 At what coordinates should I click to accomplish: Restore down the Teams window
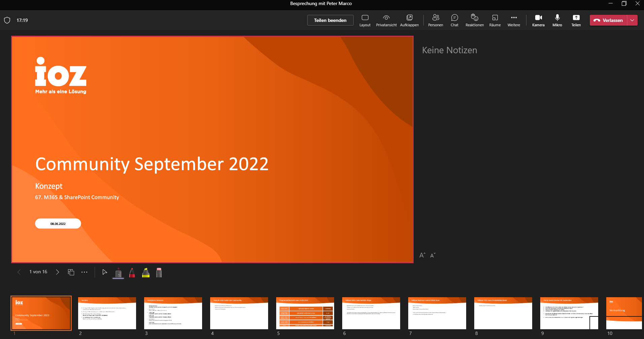click(x=624, y=3)
